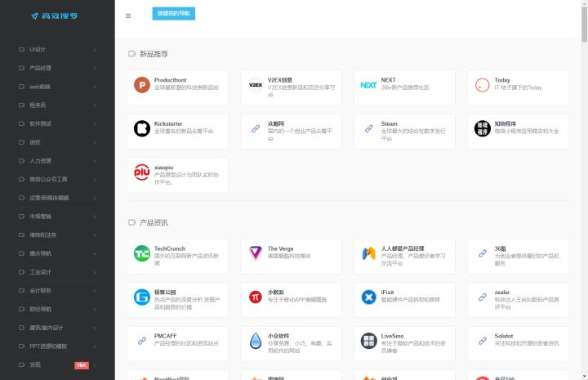The image size is (588, 380).
Task: Expand the 市场营销 sidebar chevron
Action: (x=95, y=217)
